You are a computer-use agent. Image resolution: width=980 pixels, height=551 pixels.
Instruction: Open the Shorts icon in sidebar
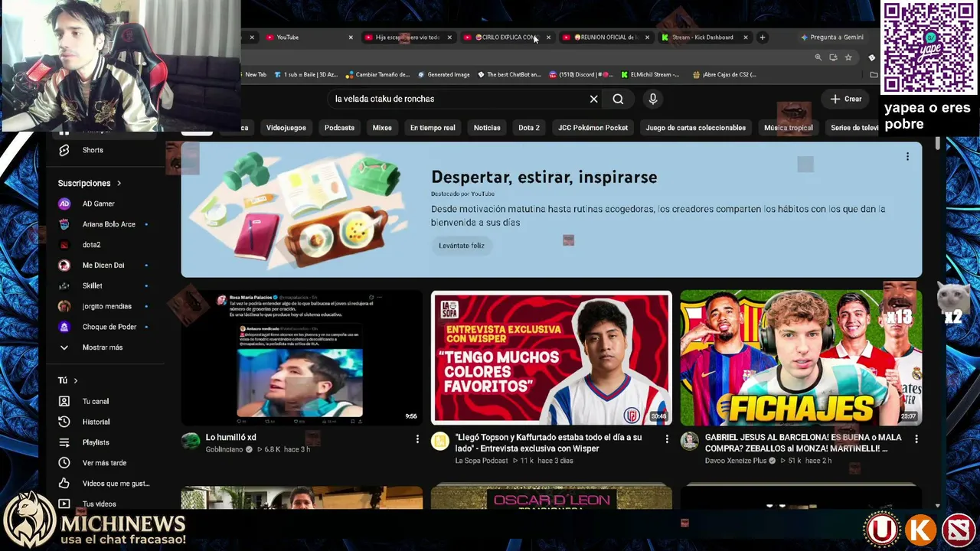tap(64, 150)
